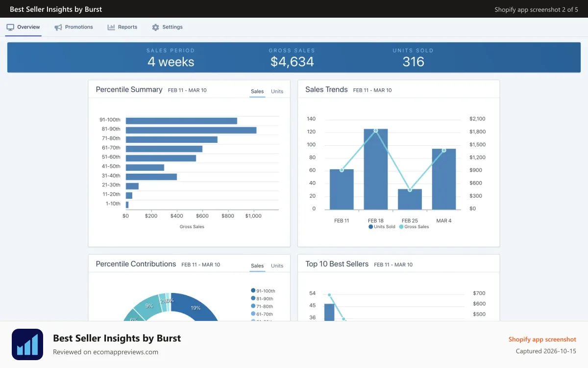Click the 71-80th legend swatch
The width and height of the screenshot is (588, 368).
[x=253, y=306]
